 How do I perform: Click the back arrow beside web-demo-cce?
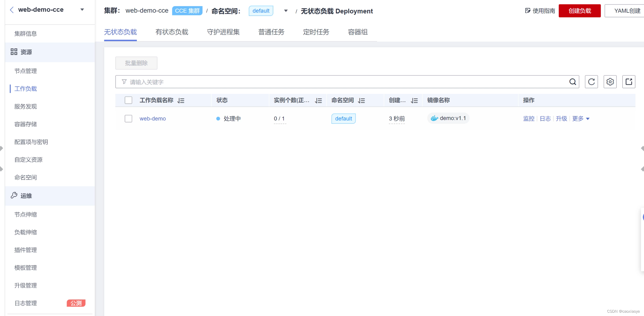click(x=12, y=10)
